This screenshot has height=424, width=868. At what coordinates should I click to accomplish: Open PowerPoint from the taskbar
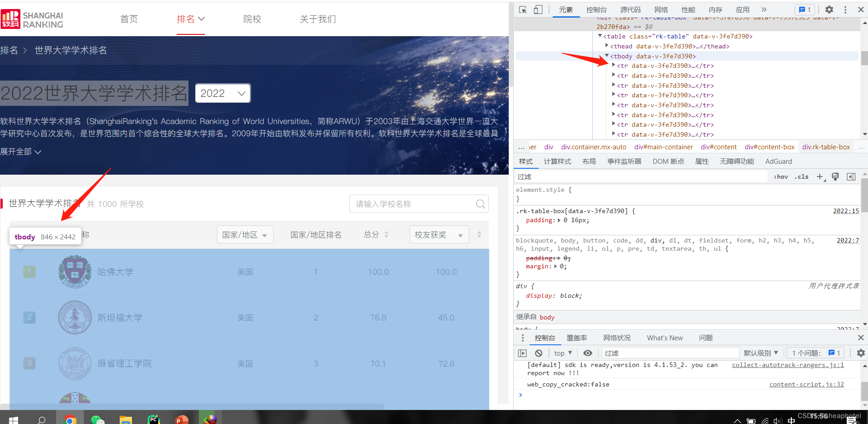pyautogui.click(x=182, y=419)
